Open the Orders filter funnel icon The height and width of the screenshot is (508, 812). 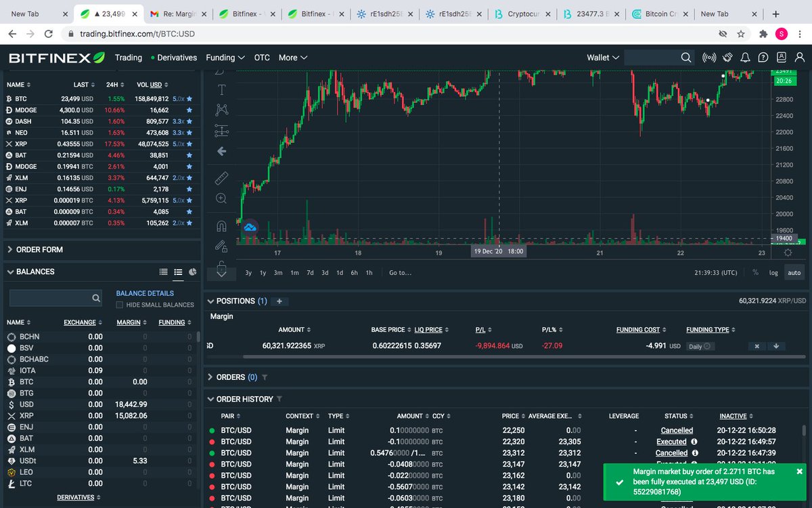[265, 377]
